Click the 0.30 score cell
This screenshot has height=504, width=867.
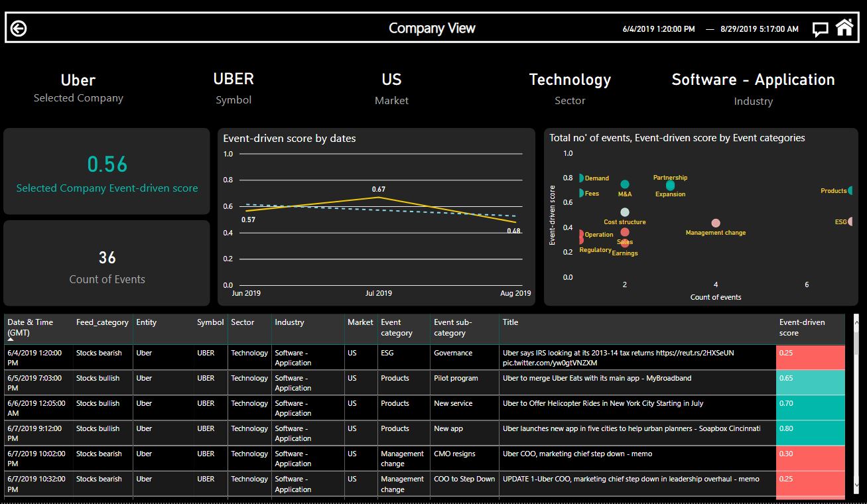pos(811,458)
